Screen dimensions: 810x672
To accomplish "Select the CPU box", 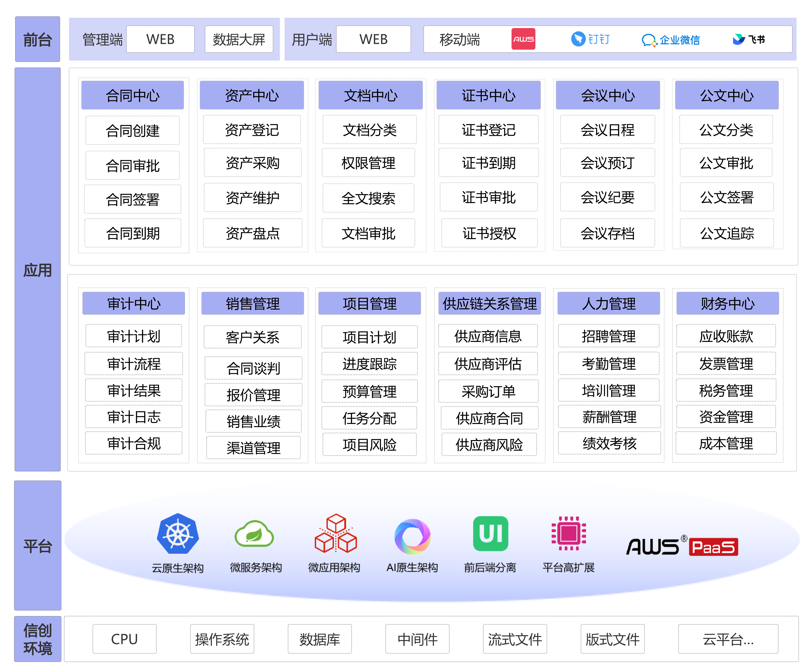I will (124, 639).
